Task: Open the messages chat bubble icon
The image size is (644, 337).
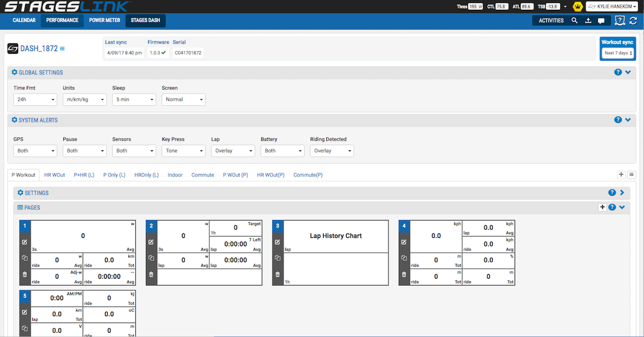Action: click(601, 21)
